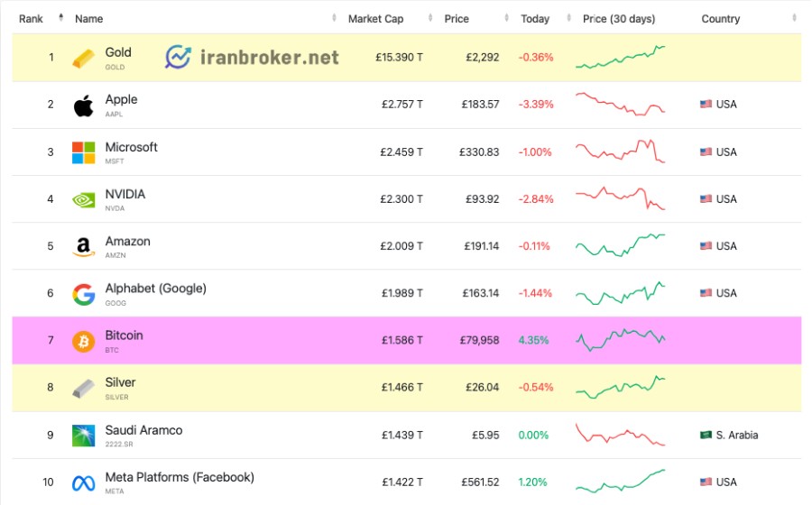812x505 pixels.
Task: Click the Bitcoin logo icon
Action: [x=83, y=342]
